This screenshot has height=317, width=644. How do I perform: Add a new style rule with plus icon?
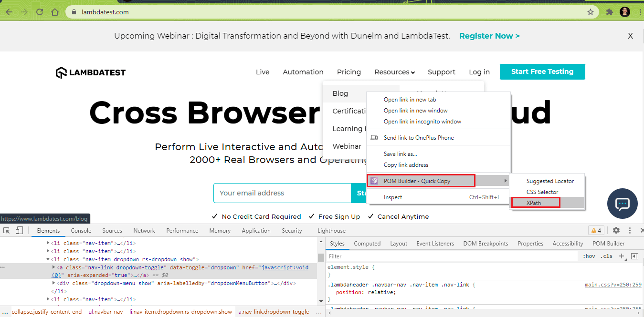coord(622,256)
